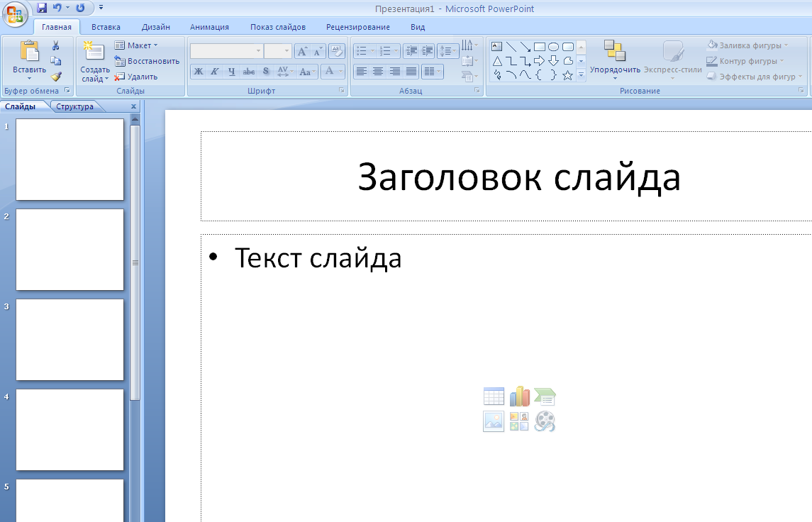Open the Анимация ribbon tab
The width and height of the screenshot is (812, 522).
point(209,27)
